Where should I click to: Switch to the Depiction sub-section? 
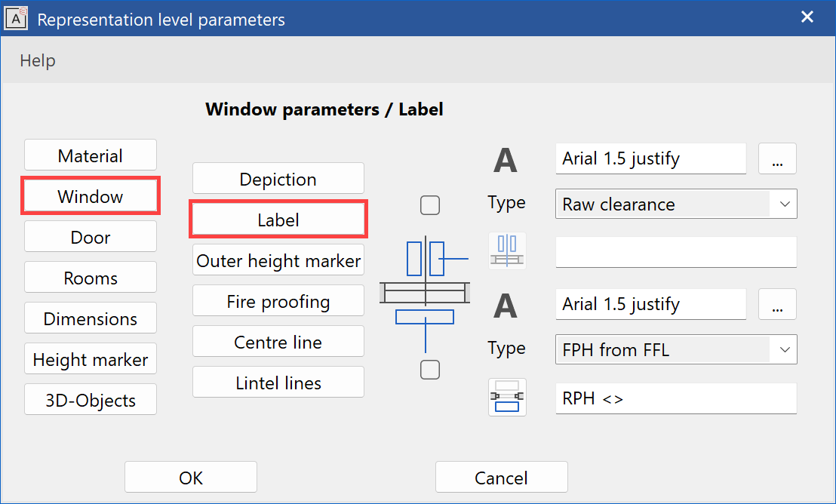coord(278,179)
